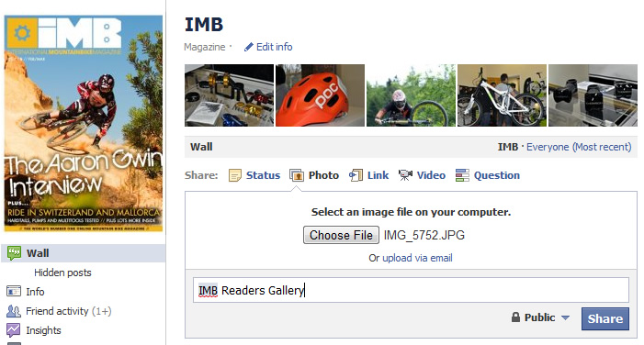
Task: Click the Choose File button
Action: coord(341,235)
